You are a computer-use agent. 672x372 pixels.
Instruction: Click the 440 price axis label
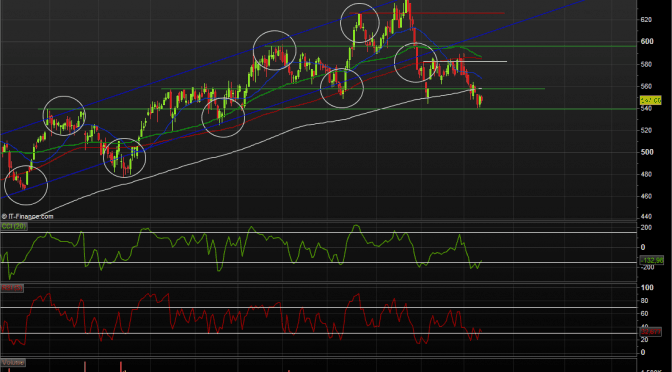pos(646,217)
